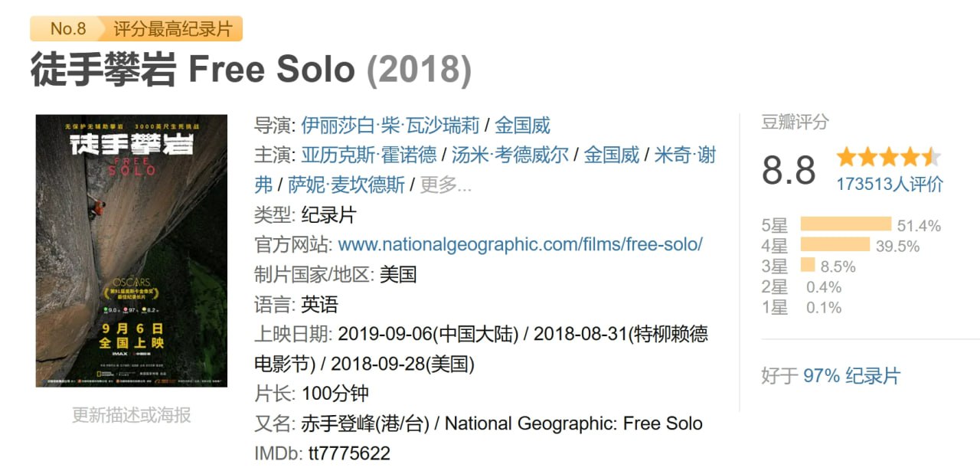
Task: Click the IMDb ID tt7775622
Action: 349,453
